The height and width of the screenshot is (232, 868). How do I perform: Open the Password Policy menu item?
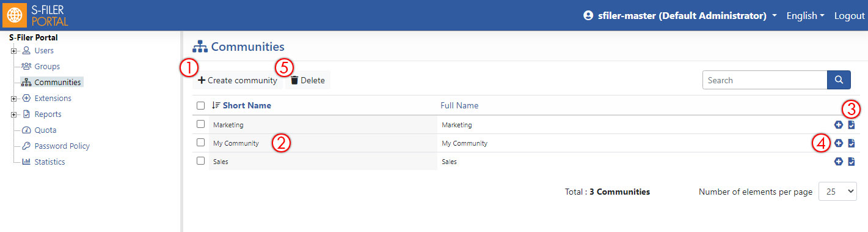pos(62,146)
